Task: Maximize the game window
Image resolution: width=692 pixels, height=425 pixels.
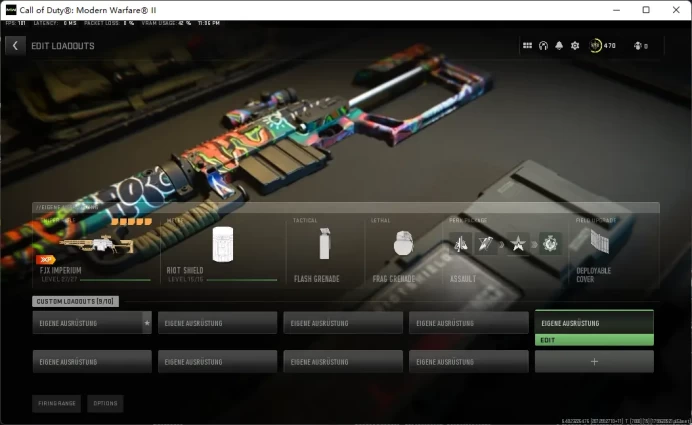Action: click(x=646, y=10)
